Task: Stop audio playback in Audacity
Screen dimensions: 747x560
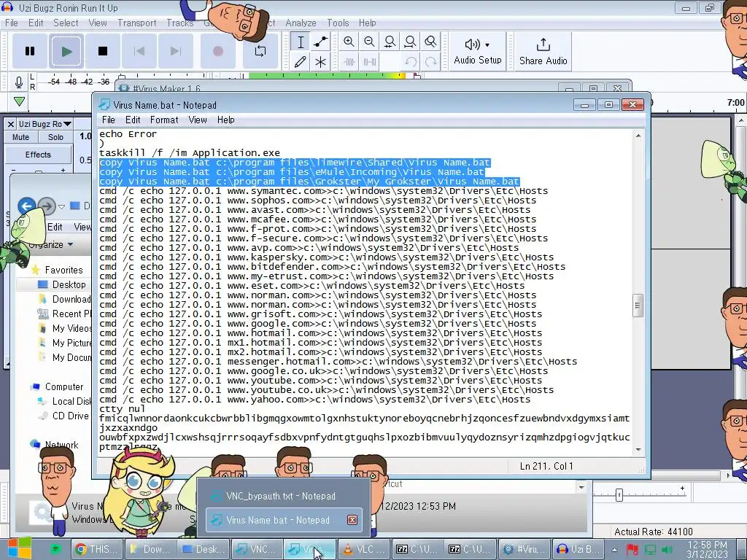Action: 102,51
